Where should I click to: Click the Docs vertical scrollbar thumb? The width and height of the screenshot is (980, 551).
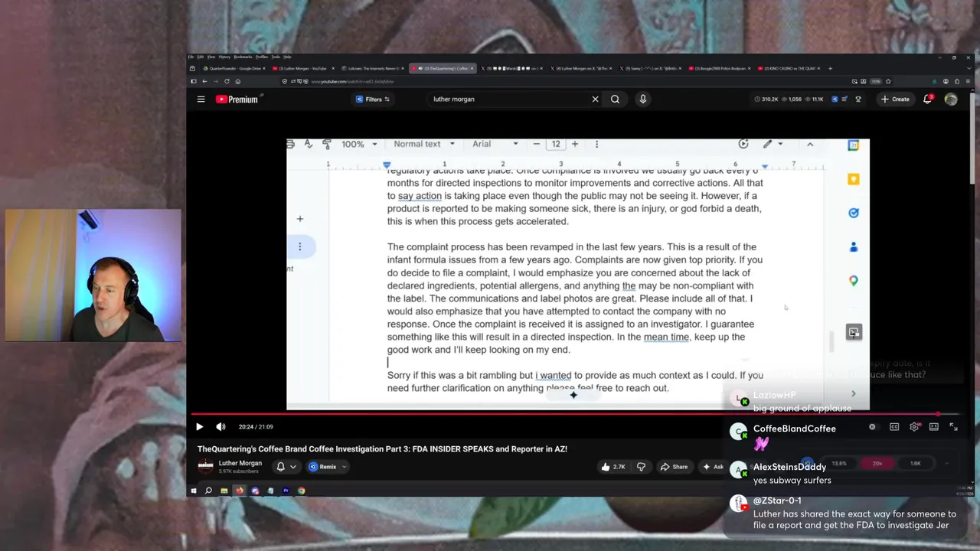[831, 342]
